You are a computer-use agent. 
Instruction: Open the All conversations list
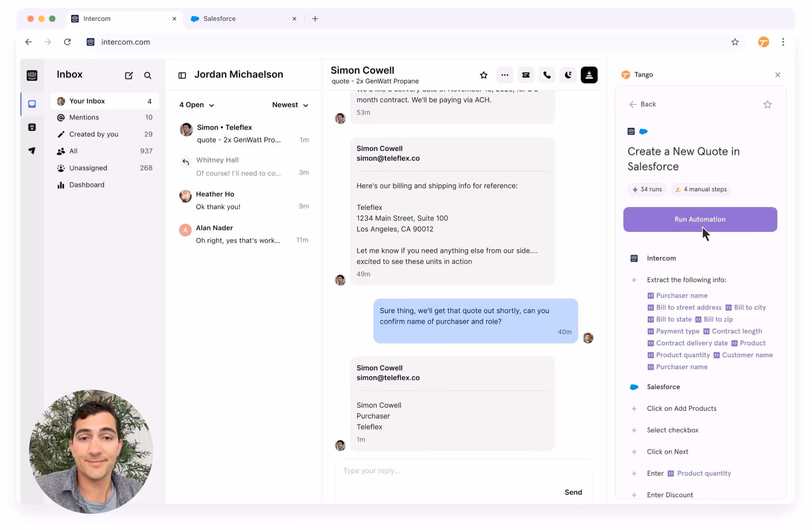point(104,151)
